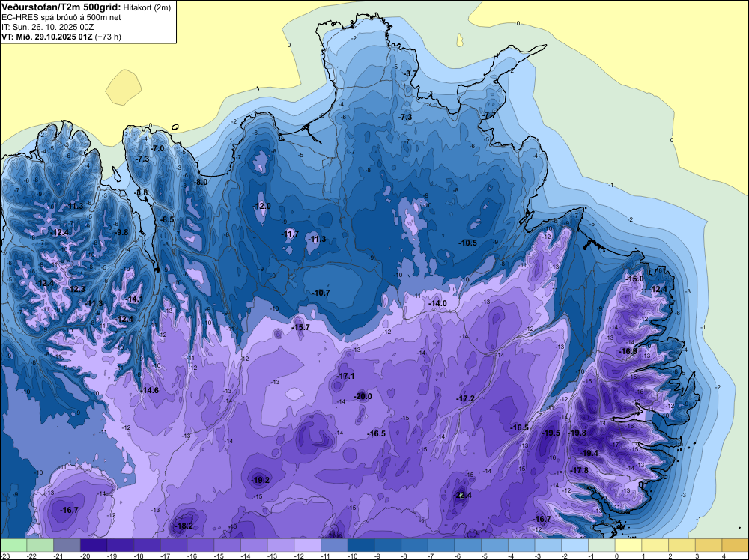This screenshot has height=560, width=749.
Task: Pick the legend swatch labeled -4
Action: coord(521,545)
